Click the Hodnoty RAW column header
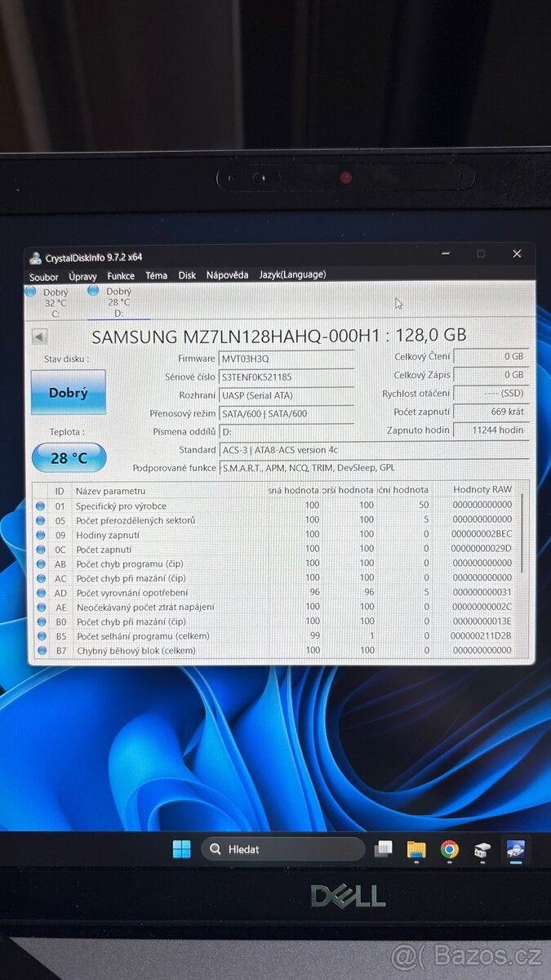Viewport: 551px width, 980px height. point(482,489)
